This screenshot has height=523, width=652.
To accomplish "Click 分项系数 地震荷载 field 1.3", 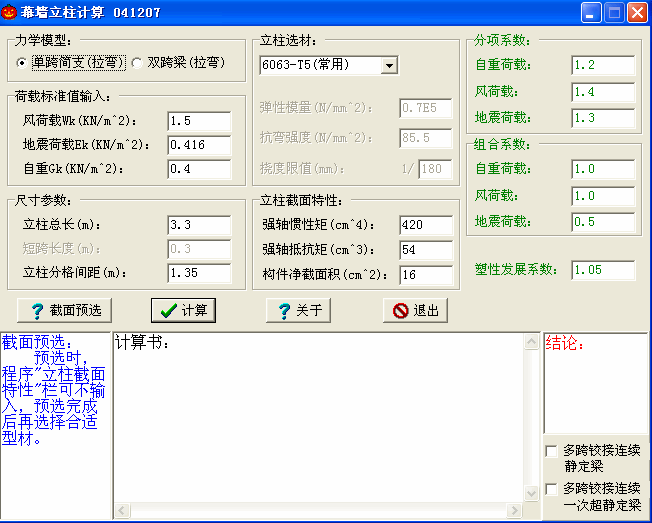I will tap(603, 118).
